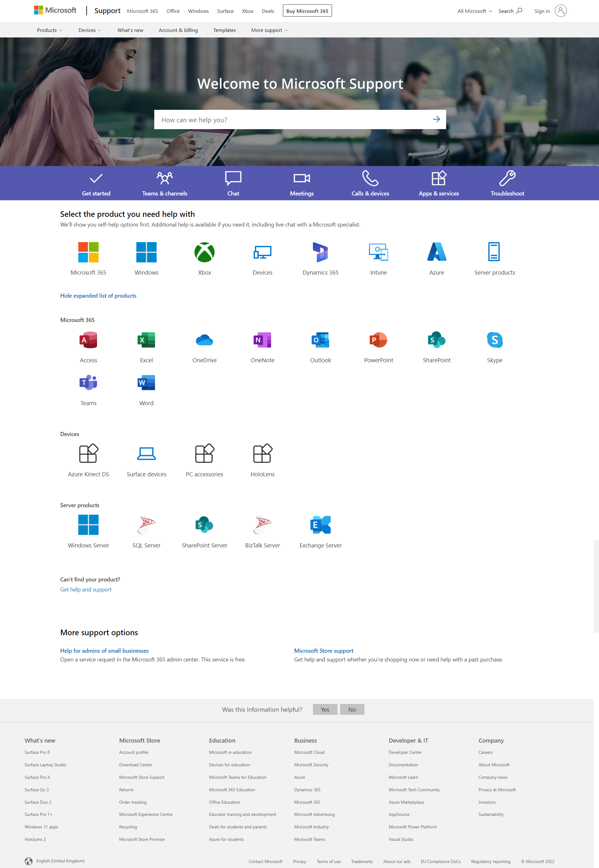Click the Buy Microsoft 365 button
599x868 pixels.
pyautogui.click(x=307, y=11)
